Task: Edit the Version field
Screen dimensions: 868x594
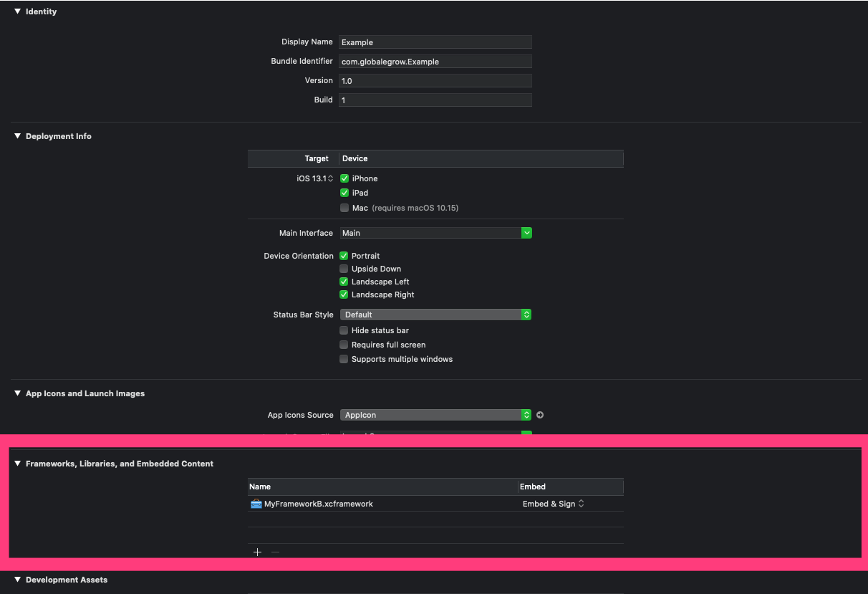Action: pos(435,81)
